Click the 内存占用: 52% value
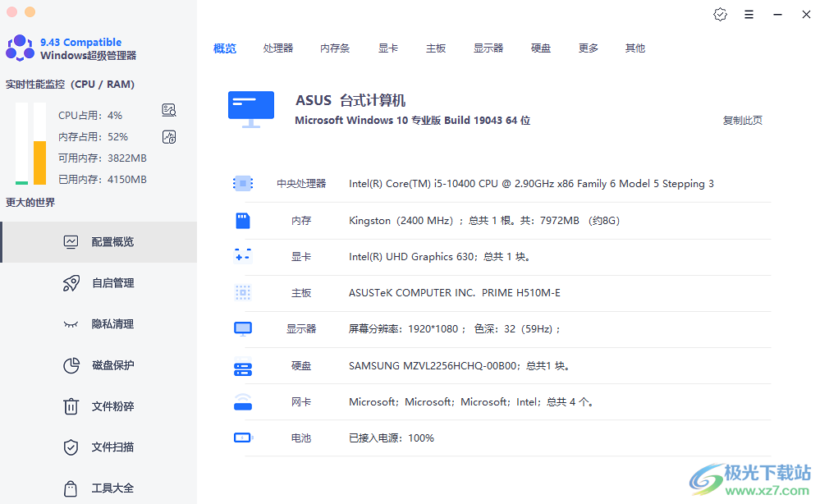The width and height of the screenshot is (820, 504). pos(93,137)
